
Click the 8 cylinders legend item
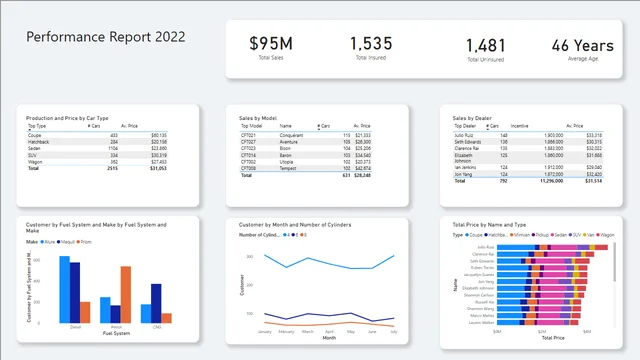(303, 235)
